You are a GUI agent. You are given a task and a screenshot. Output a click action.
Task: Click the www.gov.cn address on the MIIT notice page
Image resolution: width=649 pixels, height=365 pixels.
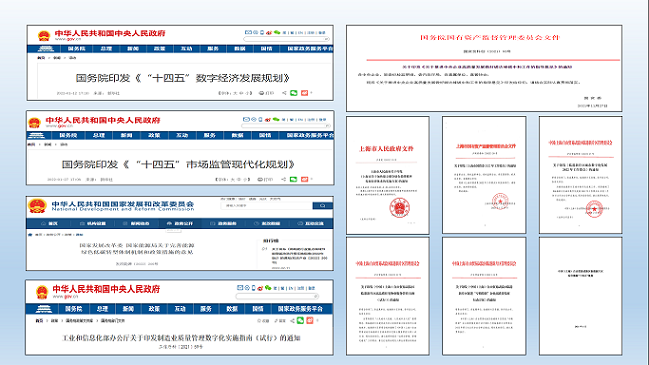coord(65,296)
